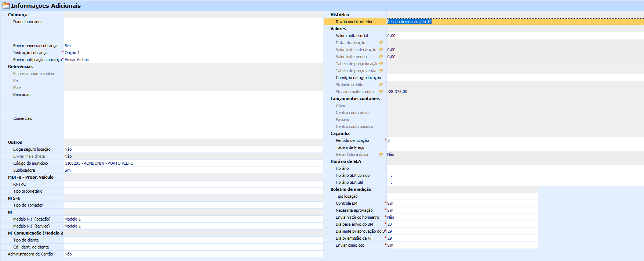Image resolution: width=644 pixels, height=261 pixels.
Task: Click the lightning icon beside Gerar fatura única
Action: (381, 154)
